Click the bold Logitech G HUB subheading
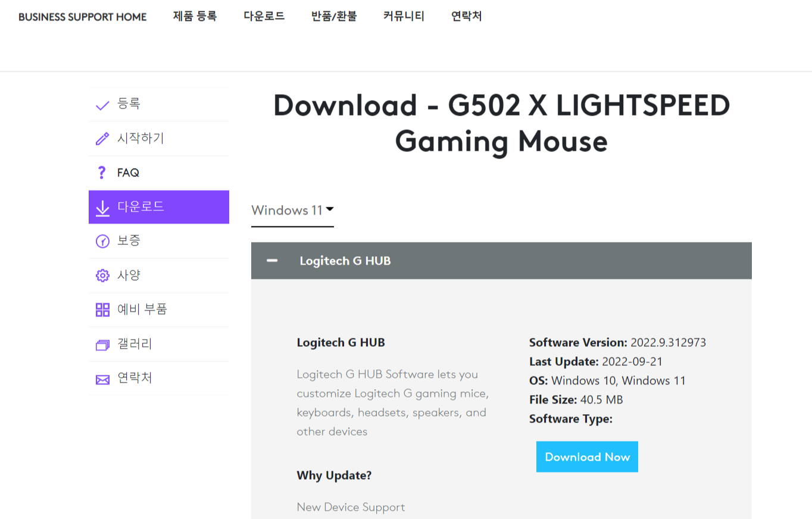 [341, 343]
